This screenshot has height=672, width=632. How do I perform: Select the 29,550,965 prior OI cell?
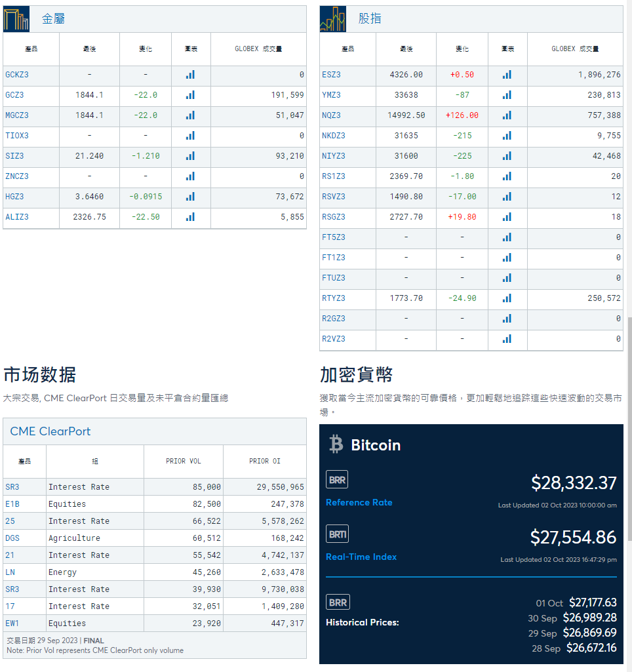[x=280, y=487]
